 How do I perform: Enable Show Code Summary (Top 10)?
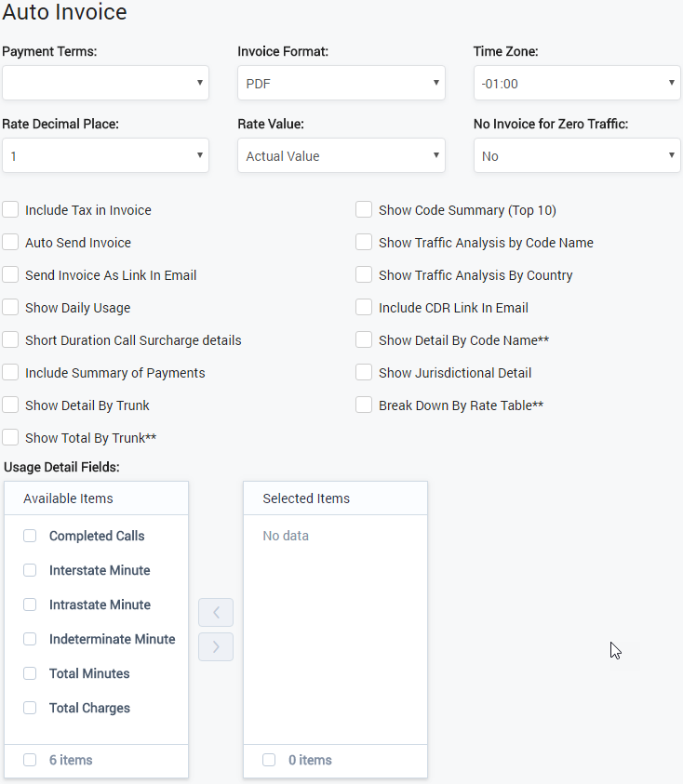tap(364, 210)
